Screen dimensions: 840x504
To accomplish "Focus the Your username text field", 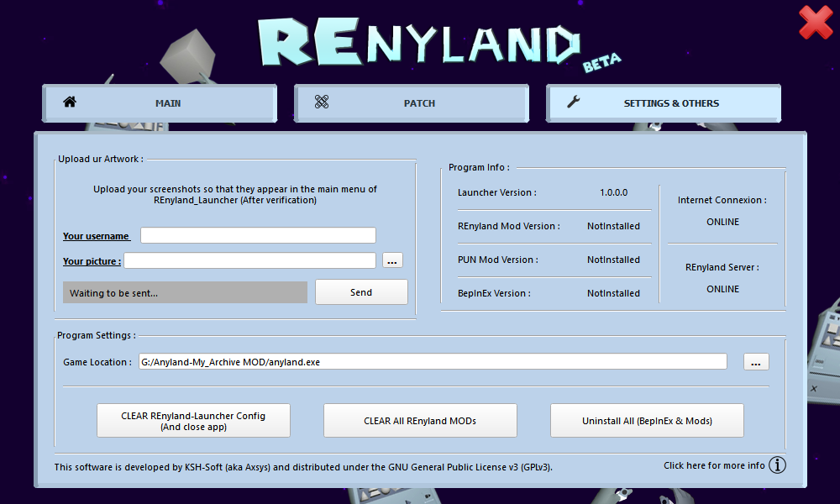I will pyautogui.click(x=258, y=235).
